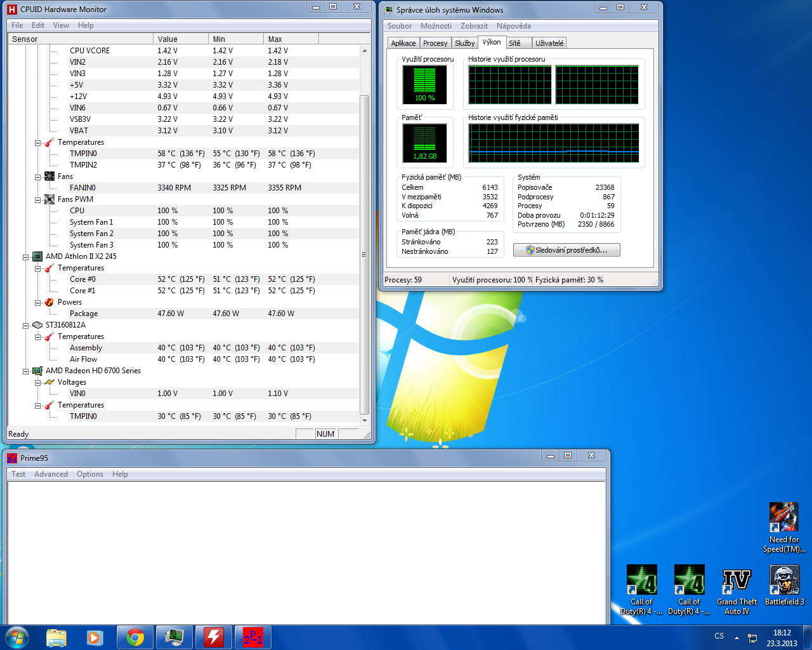The width and height of the screenshot is (812, 650).
Task: Open Battlefield 3 desktop shortcut
Action: click(x=784, y=585)
